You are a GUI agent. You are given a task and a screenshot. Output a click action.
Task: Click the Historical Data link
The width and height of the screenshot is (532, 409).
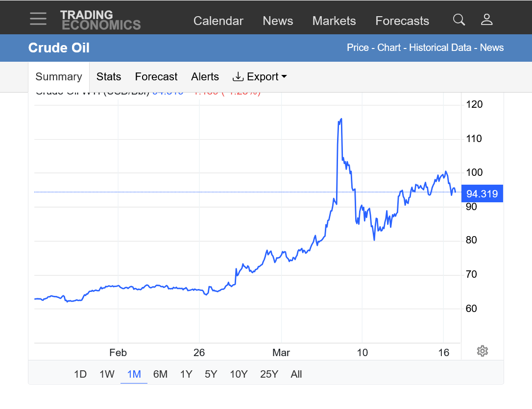440,48
